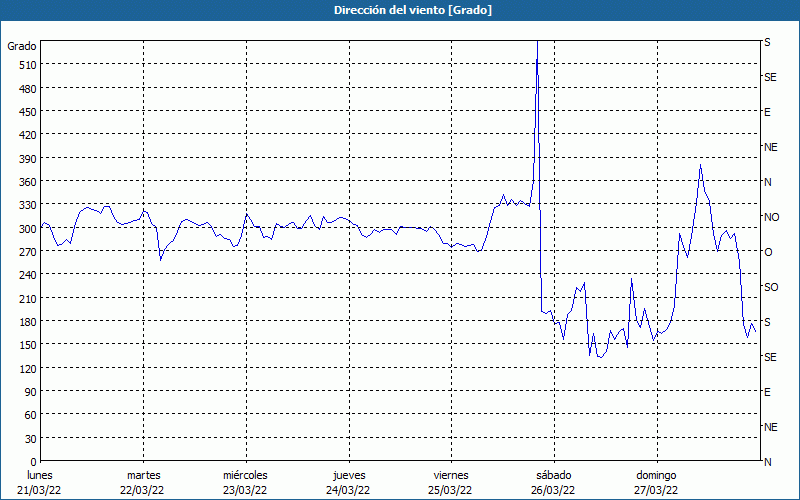800x500 pixels.
Task: Click the date 27/03/22
Action: [656, 490]
